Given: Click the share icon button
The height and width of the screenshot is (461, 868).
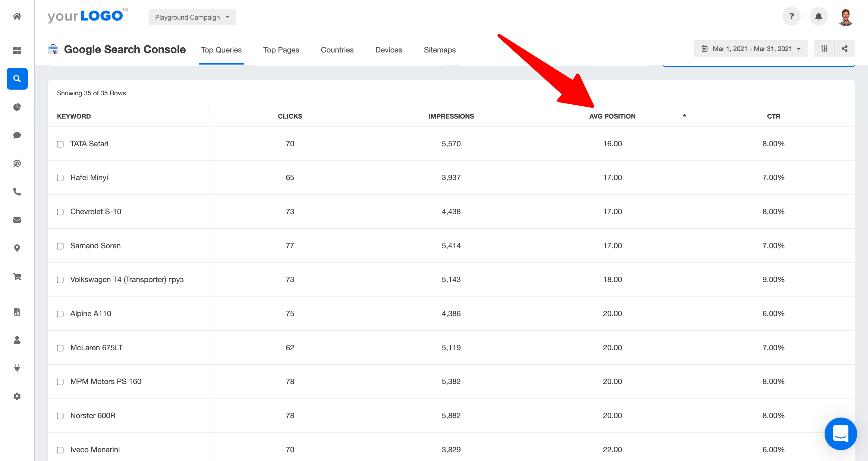Looking at the screenshot, I should [x=844, y=49].
